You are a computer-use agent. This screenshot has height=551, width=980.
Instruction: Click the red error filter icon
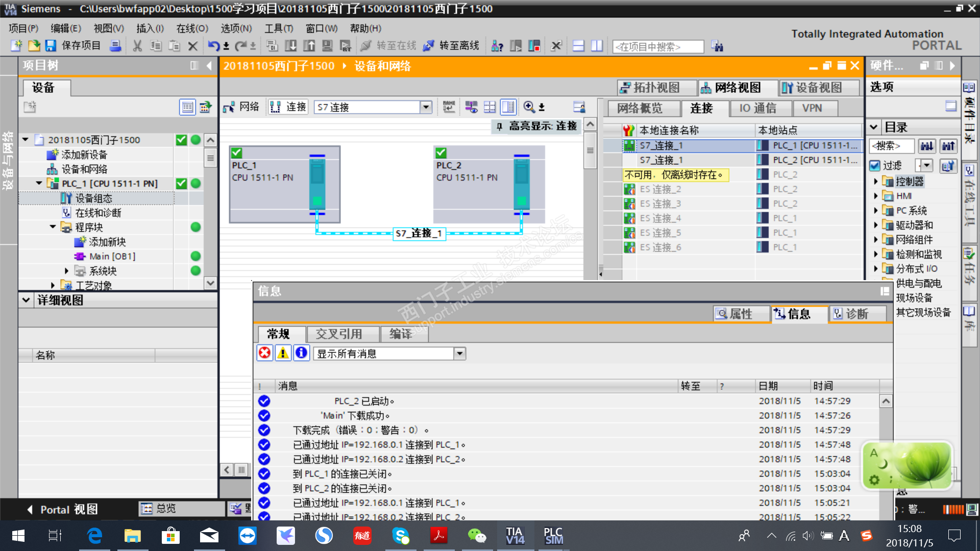[x=264, y=353]
